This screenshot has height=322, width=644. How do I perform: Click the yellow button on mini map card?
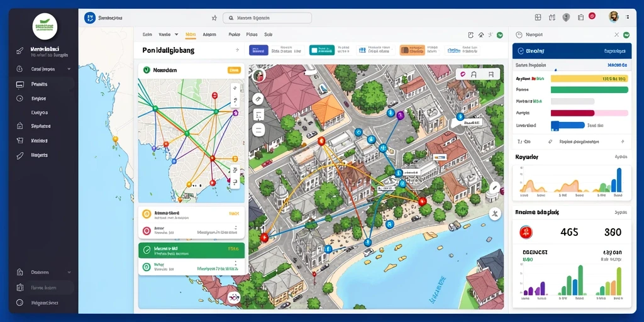(x=234, y=70)
